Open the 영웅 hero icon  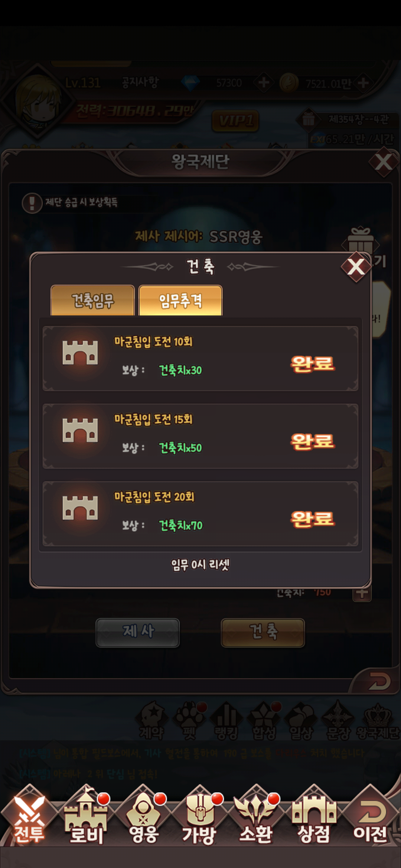click(144, 817)
